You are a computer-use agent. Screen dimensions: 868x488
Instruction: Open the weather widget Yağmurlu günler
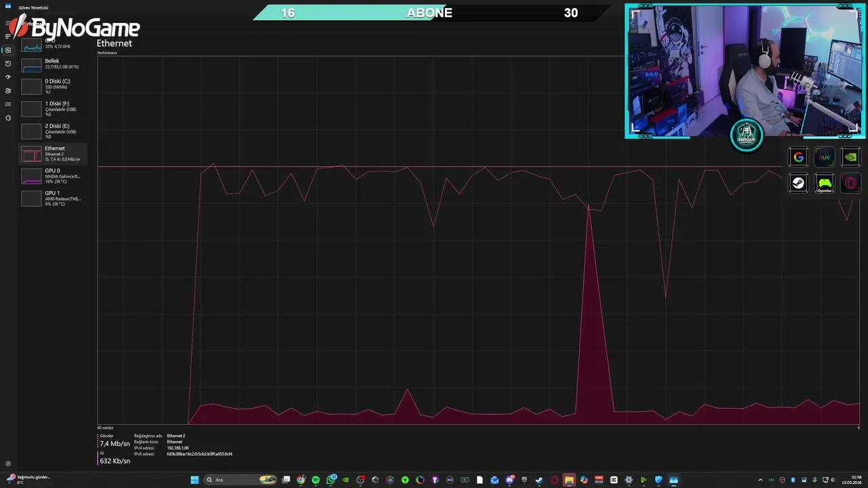(28, 479)
